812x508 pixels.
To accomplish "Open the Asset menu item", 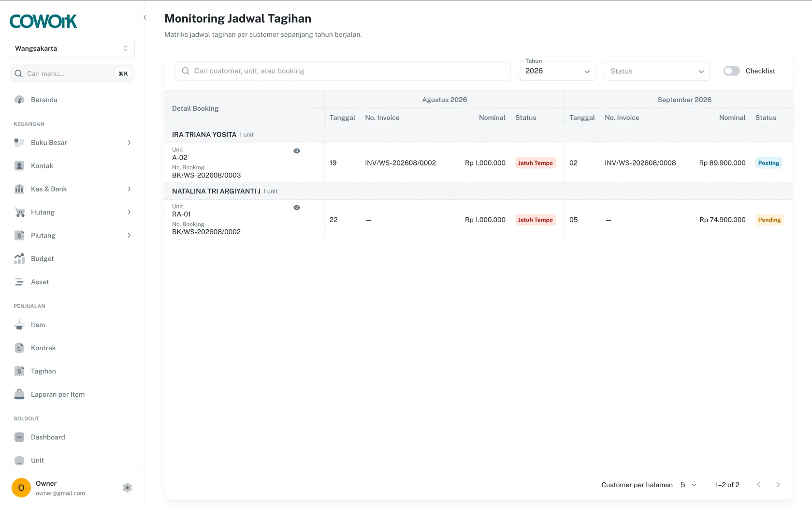I will click(72, 282).
